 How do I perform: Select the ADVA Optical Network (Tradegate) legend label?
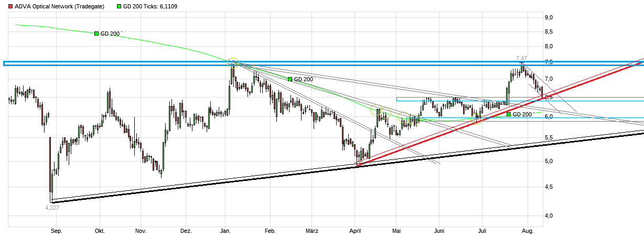click(60, 6)
